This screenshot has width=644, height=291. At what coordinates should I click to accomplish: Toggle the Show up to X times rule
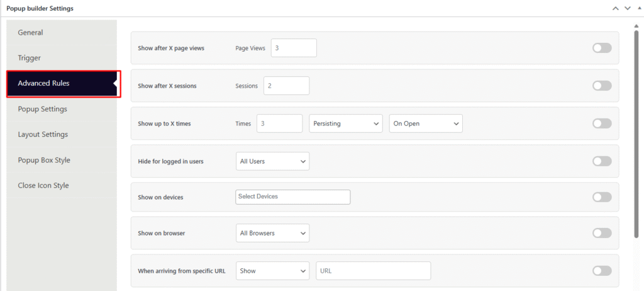click(x=601, y=123)
